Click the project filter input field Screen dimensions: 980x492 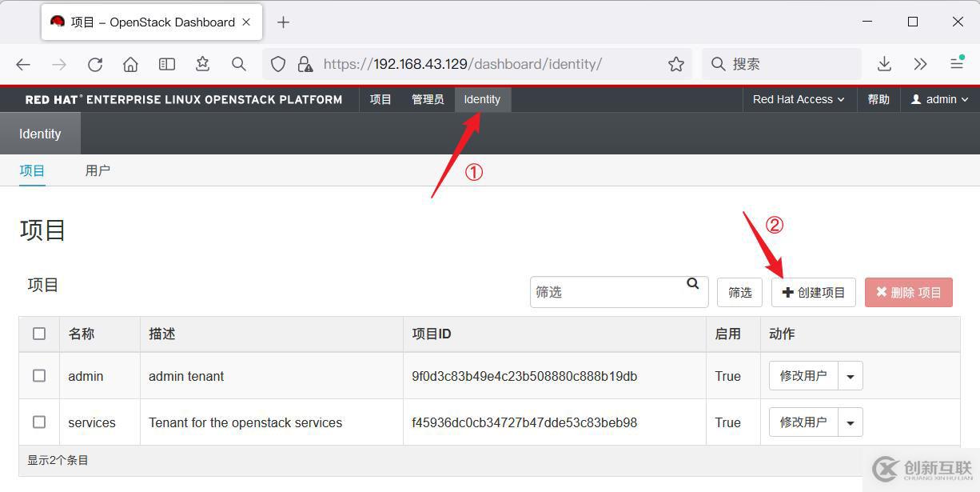(619, 292)
